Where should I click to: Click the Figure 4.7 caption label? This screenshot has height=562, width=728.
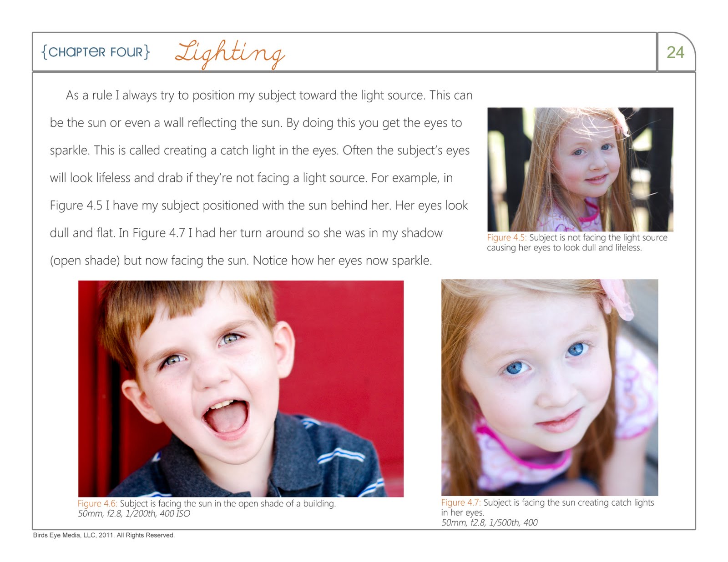[461, 502]
